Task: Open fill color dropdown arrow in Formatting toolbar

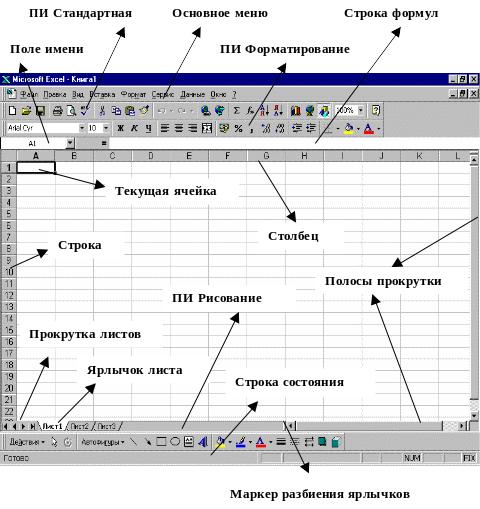Action: point(358,128)
